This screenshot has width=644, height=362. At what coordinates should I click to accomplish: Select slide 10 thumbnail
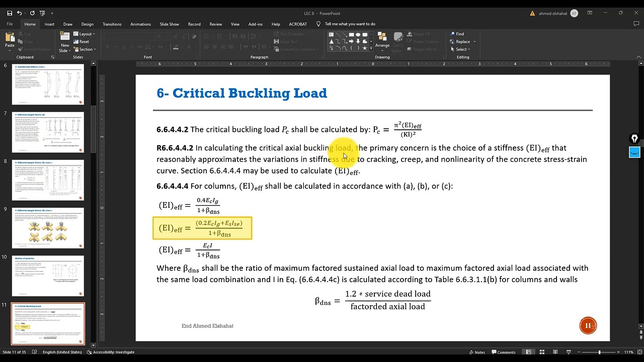48,276
